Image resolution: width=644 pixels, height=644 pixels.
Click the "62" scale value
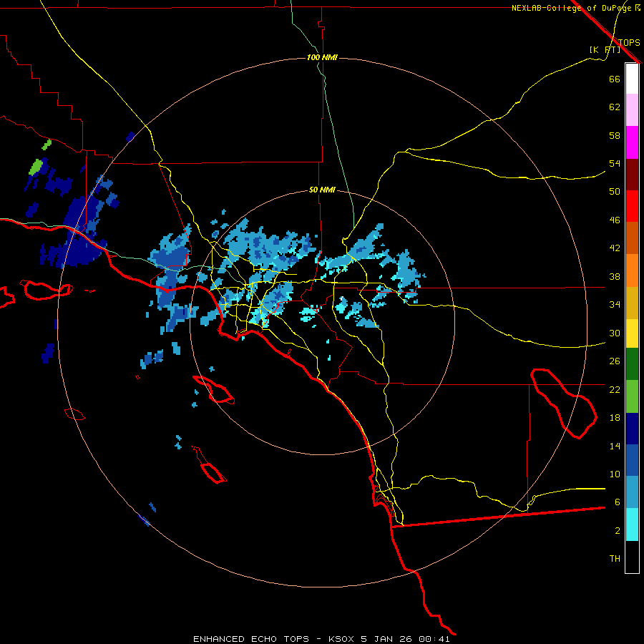(615, 107)
